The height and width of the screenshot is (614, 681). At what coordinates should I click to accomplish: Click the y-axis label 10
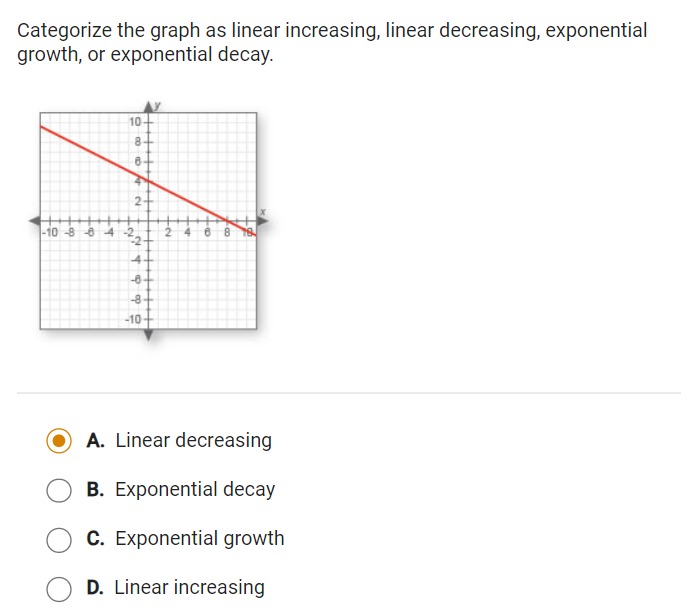coord(135,122)
